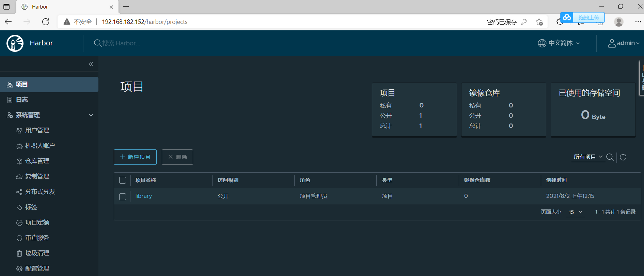Click the 类型 column header
Image resolution: width=644 pixels, height=276 pixels.
coord(387,180)
